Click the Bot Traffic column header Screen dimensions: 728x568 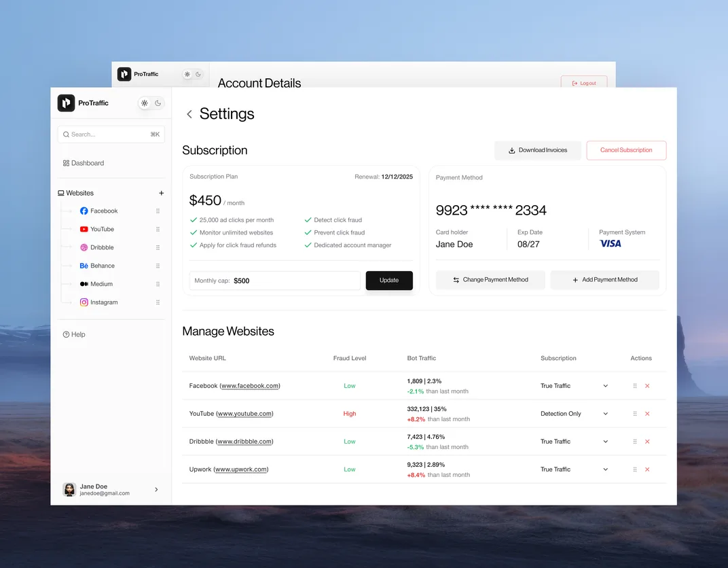[422, 358]
